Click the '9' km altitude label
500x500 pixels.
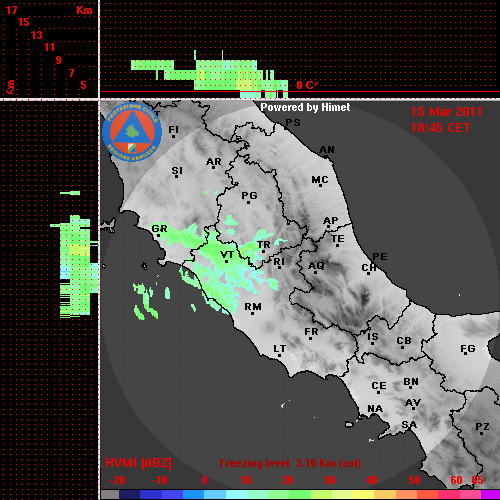[x=58, y=60]
